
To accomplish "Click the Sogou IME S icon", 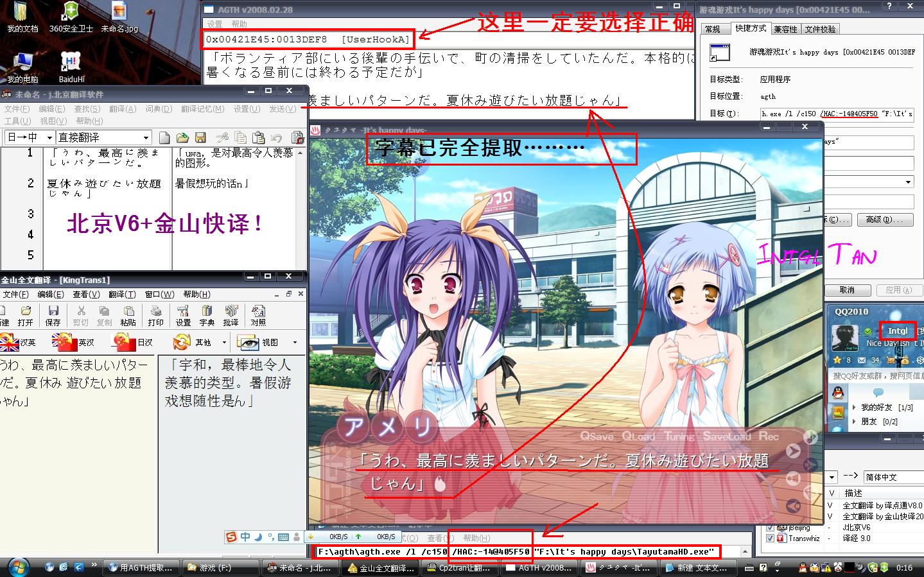I will tap(231, 537).
